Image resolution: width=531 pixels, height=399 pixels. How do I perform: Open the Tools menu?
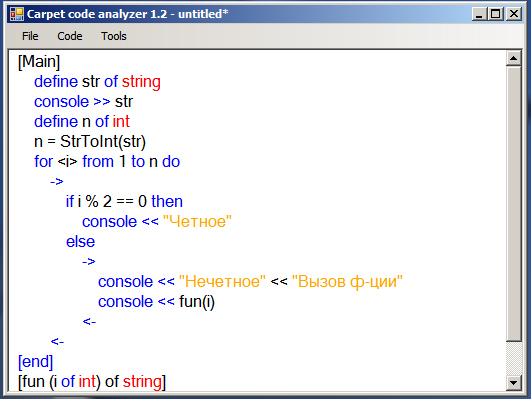(x=114, y=36)
